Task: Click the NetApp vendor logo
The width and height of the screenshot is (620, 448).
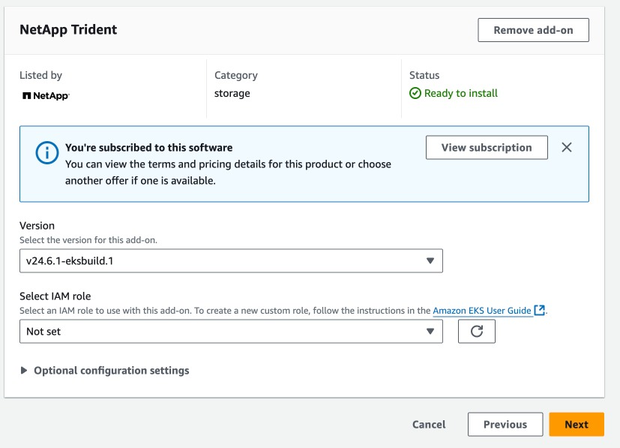Action: point(46,96)
